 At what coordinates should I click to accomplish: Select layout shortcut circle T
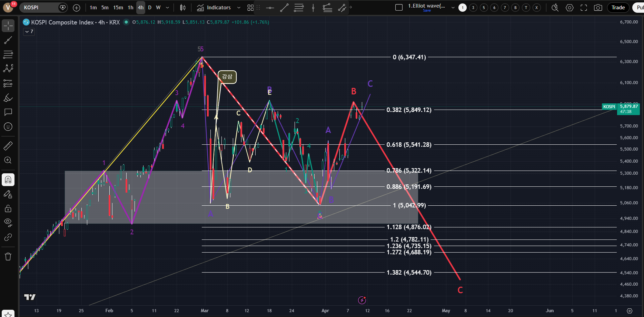click(x=526, y=8)
